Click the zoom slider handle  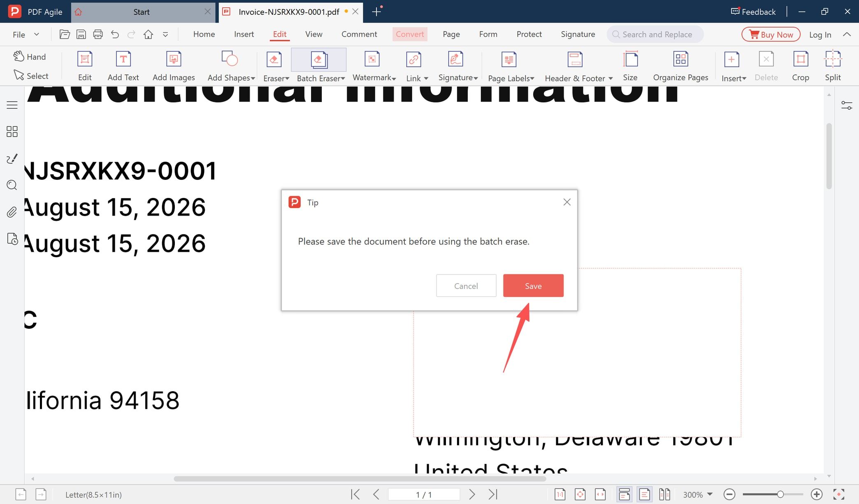point(780,494)
